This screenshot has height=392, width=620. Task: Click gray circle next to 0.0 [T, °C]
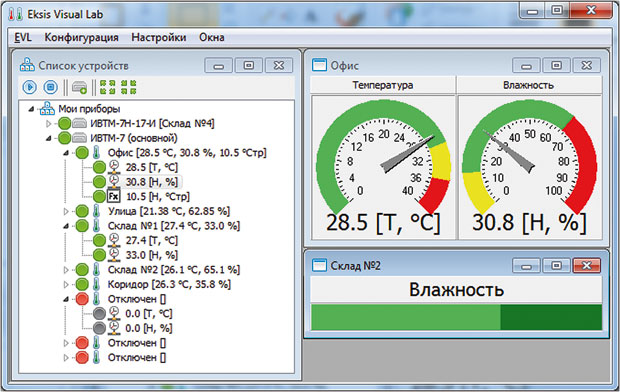click(x=99, y=314)
